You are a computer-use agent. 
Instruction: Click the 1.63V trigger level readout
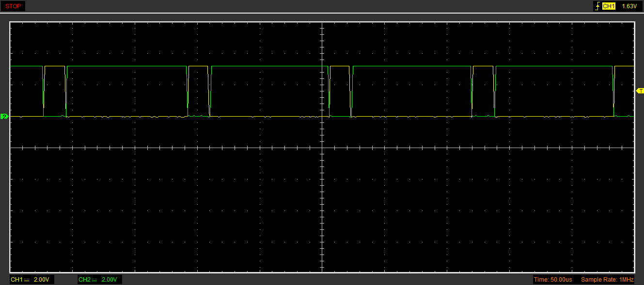click(x=628, y=6)
